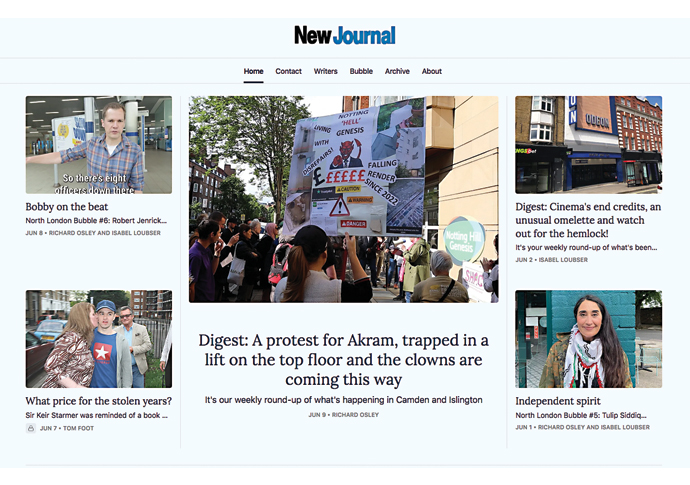Click the large protest placard photo
690x485 pixels.
(344, 199)
